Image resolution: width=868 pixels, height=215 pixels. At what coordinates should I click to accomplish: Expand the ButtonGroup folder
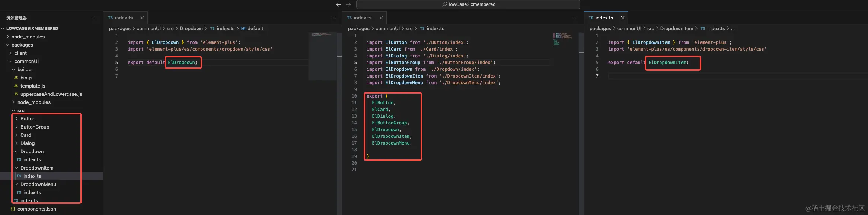[x=51, y=127]
